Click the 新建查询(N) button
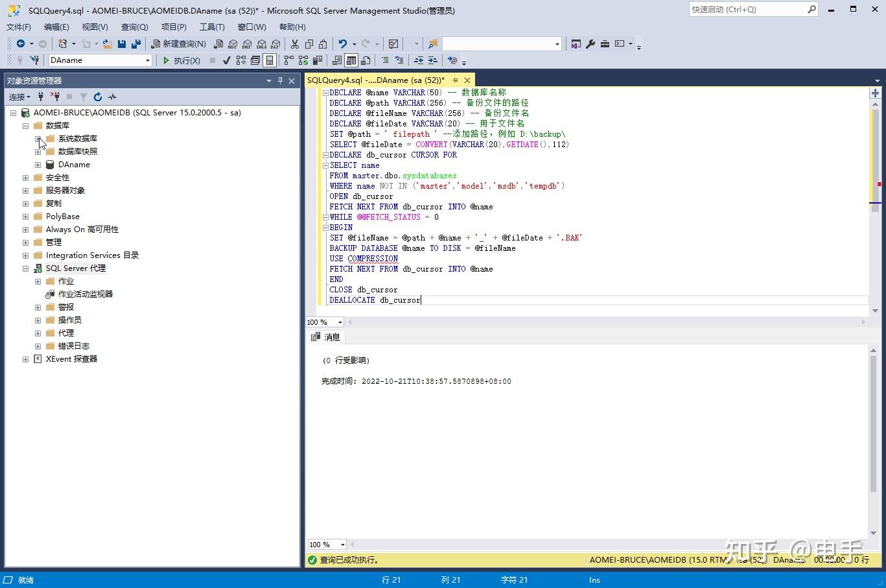The width and height of the screenshot is (886, 588). pos(178,43)
